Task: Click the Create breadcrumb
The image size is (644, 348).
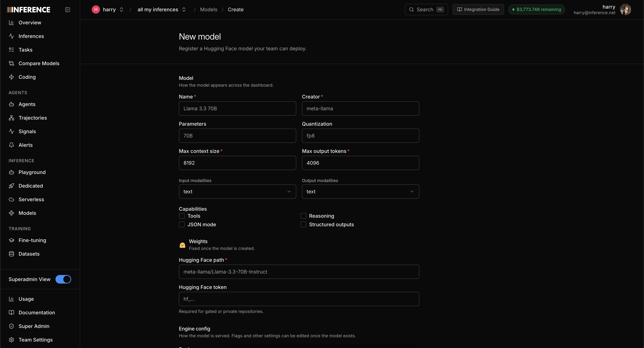Action: tap(235, 9)
